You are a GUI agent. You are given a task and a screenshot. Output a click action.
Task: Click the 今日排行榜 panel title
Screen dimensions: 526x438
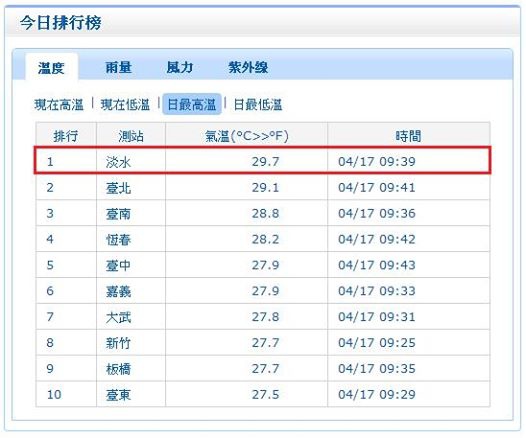(60, 23)
